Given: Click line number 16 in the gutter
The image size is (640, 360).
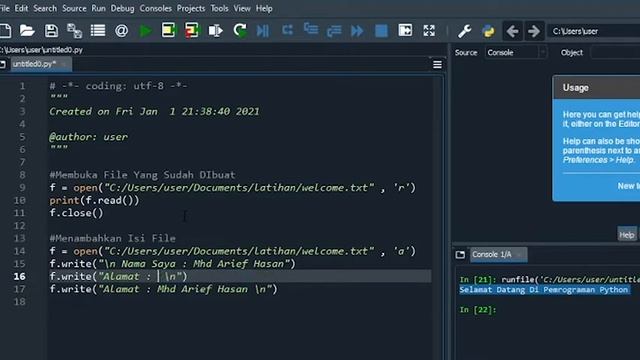Looking at the screenshot, I should (20, 276).
